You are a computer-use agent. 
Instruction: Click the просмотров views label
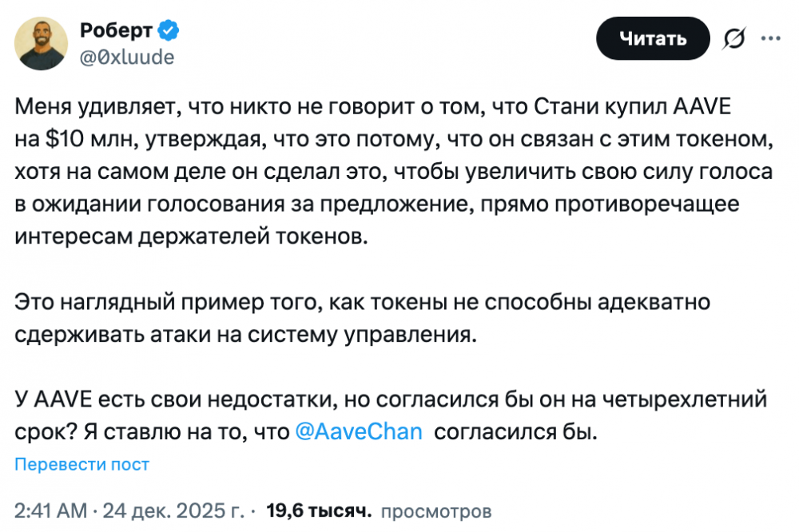[436, 510]
